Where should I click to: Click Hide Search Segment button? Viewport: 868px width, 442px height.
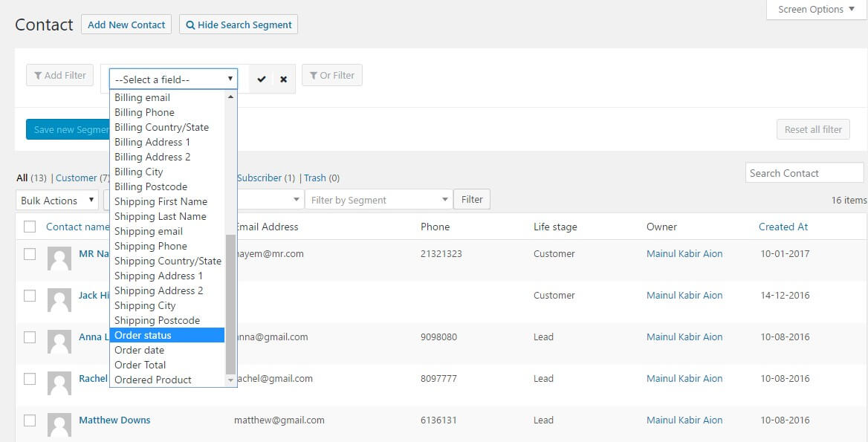coord(238,25)
